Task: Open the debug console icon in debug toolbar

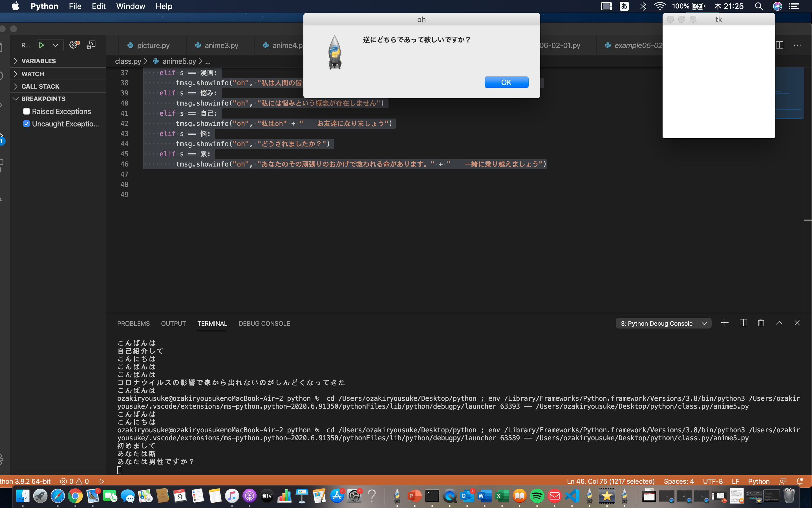Action: 91,45
